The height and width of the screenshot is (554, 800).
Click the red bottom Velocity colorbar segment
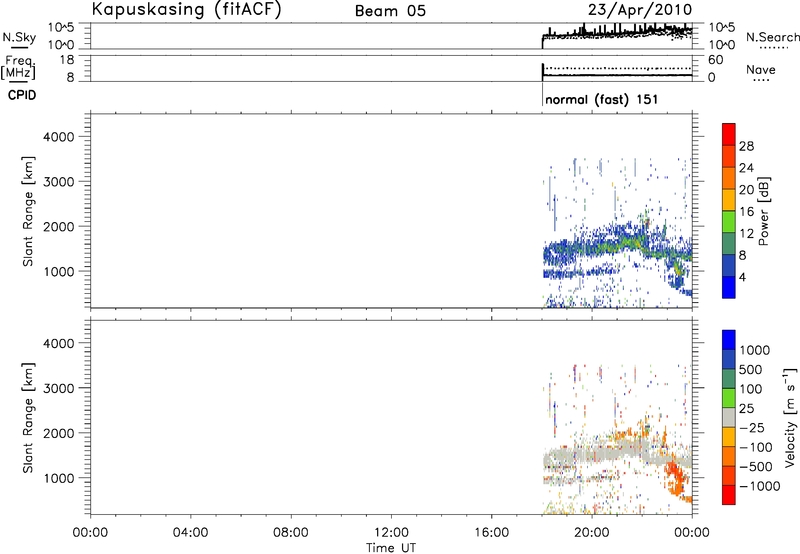[729, 495]
